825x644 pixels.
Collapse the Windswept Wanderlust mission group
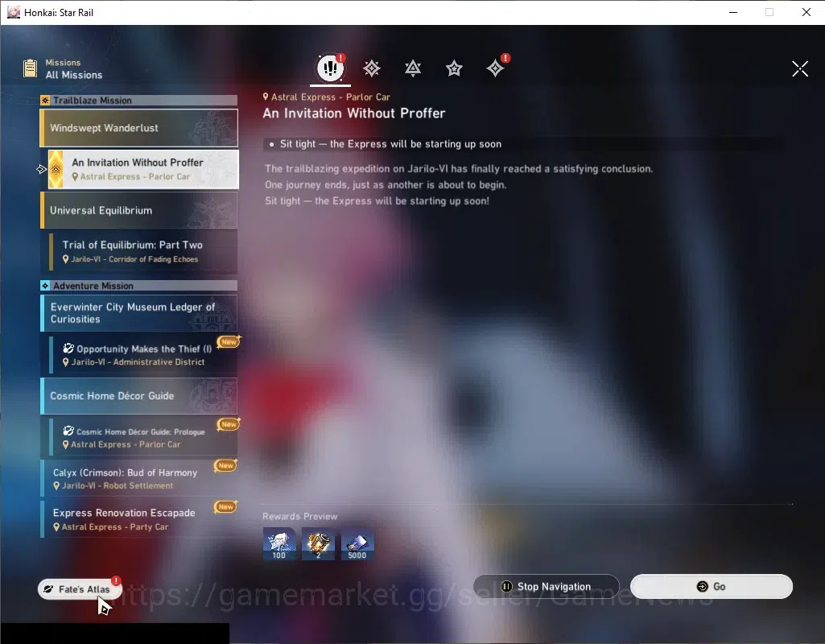pyautogui.click(x=139, y=128)
